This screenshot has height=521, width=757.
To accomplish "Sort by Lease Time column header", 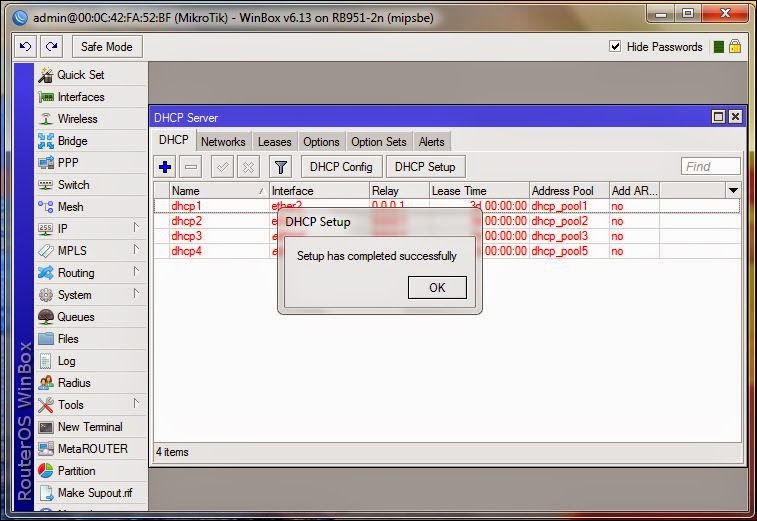I will (479, 191).
